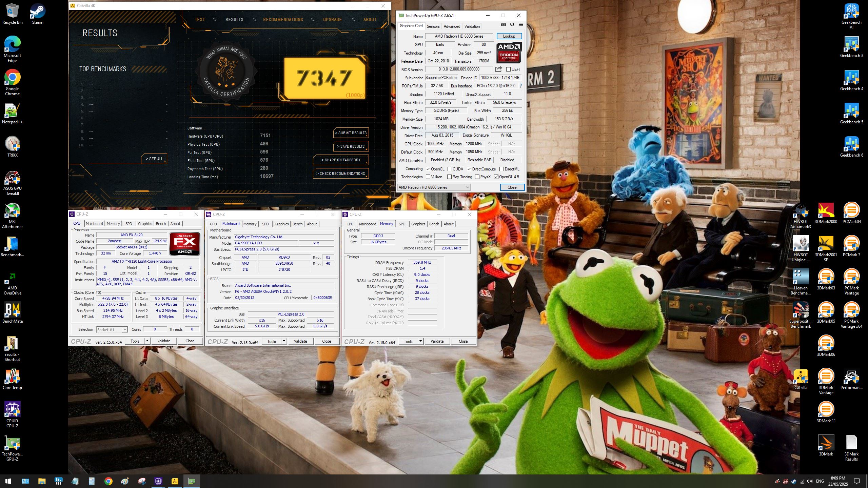
Task: Open the Superposition Benchmark desktop icon
Action: click(801, 315)
